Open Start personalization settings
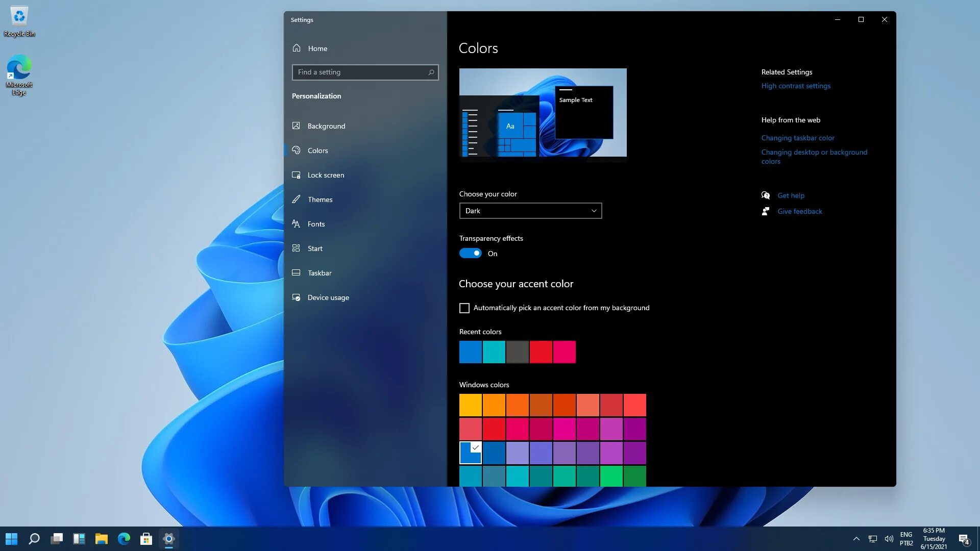 click(314, 247)
